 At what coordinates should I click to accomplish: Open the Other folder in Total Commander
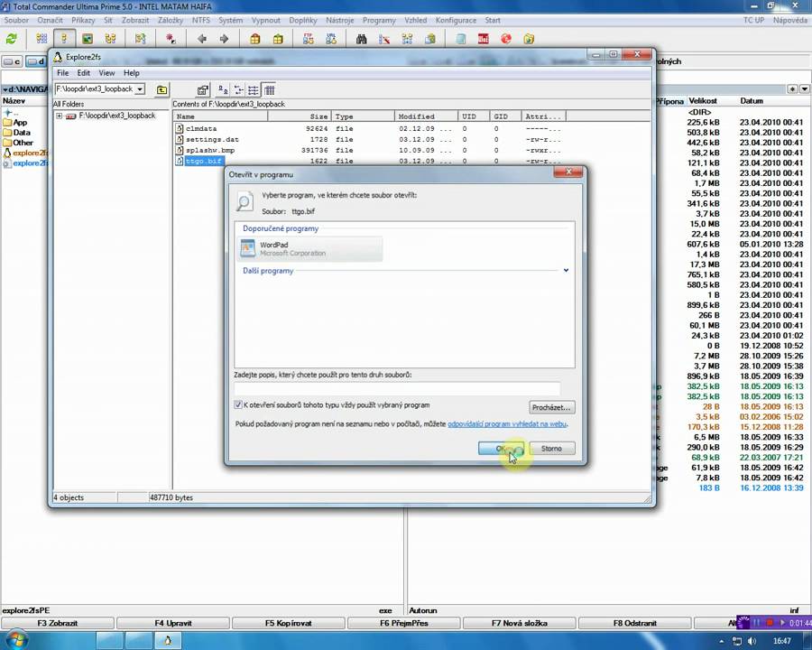23,143
